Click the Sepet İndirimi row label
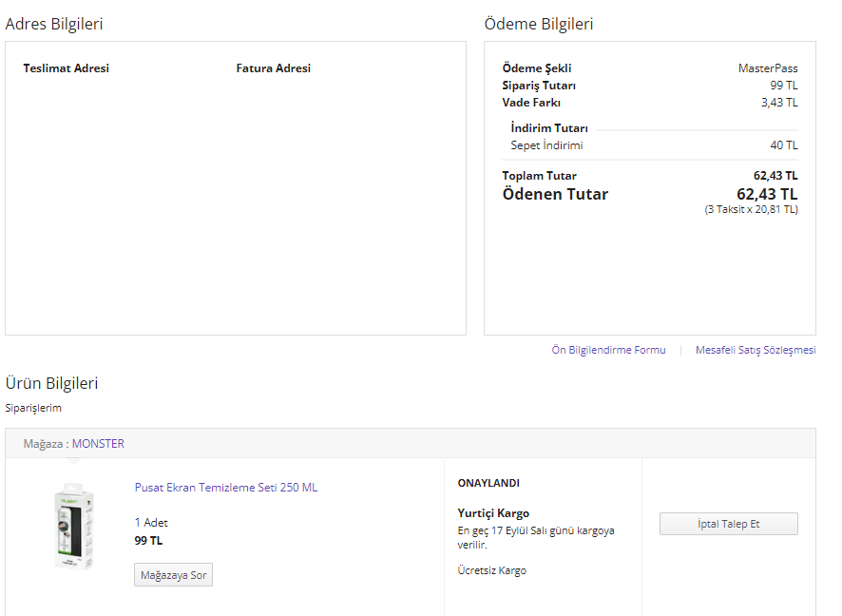 (x=546, y=145)
